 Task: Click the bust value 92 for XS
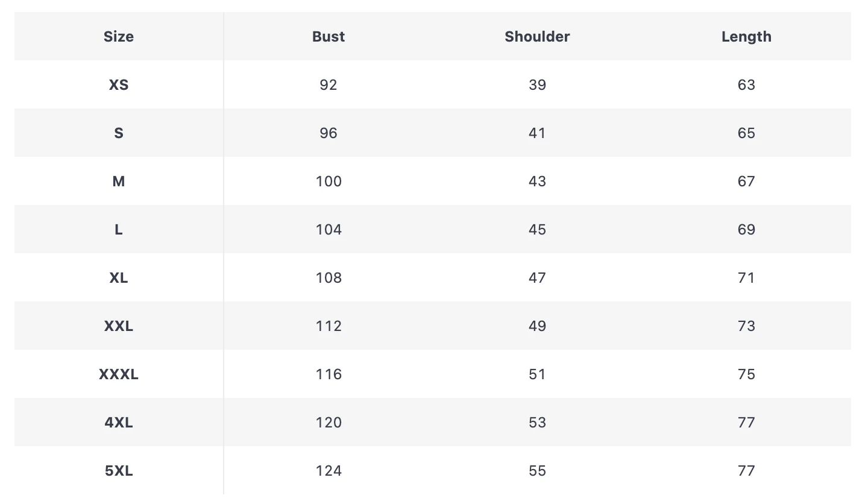click(x=329, y=85)
